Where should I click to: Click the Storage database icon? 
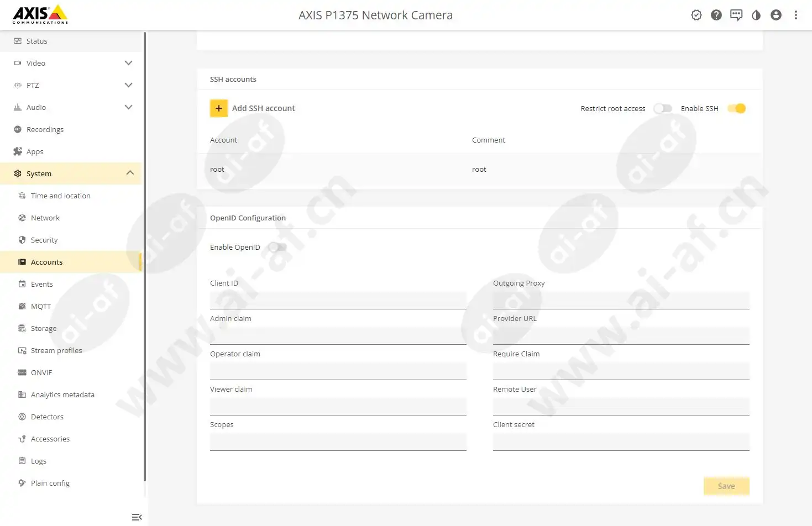pos(22,328)
